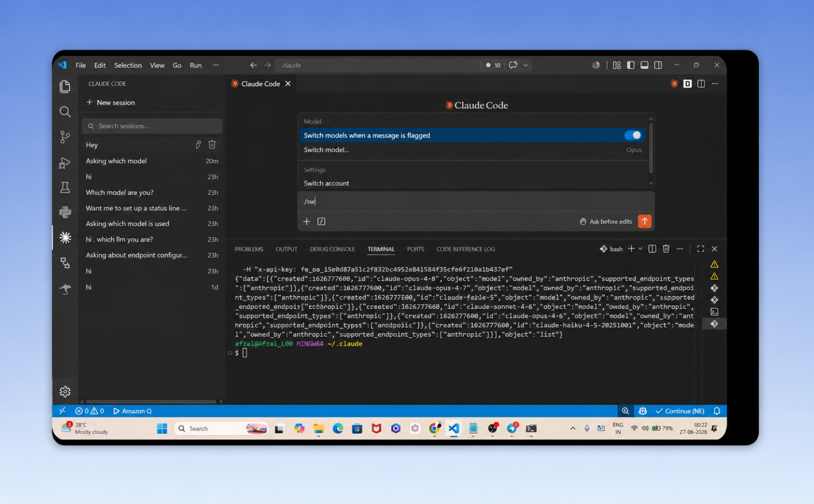Delete the Hey session with trash icon
This screenshot has width=814, height=504.
coord(212,145)
